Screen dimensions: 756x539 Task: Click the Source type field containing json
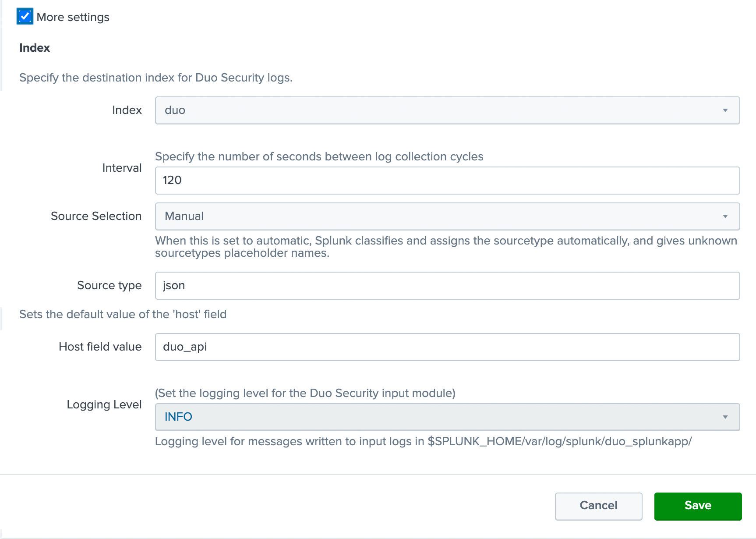[x=446, y=285]
